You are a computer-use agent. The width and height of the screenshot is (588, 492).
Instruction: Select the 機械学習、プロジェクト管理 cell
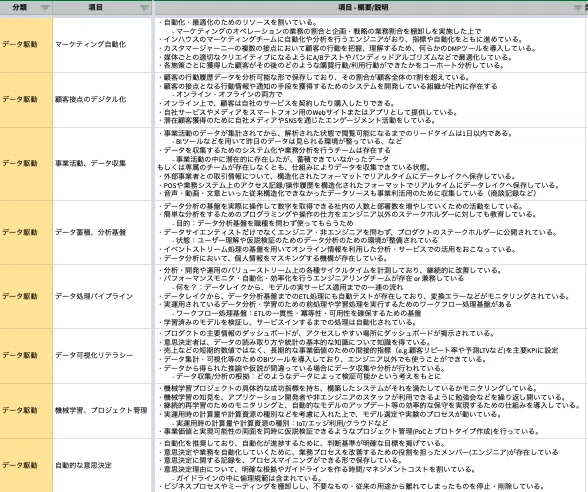point(102,411)
